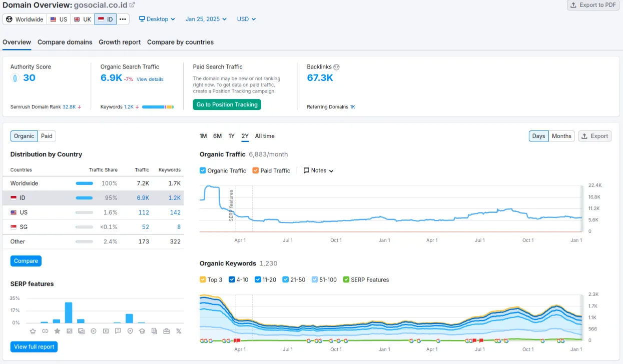The width and height of the screenshot is (623, 364).
Task: Select the Days granularity toggle
Action: (x=538, y=136)
